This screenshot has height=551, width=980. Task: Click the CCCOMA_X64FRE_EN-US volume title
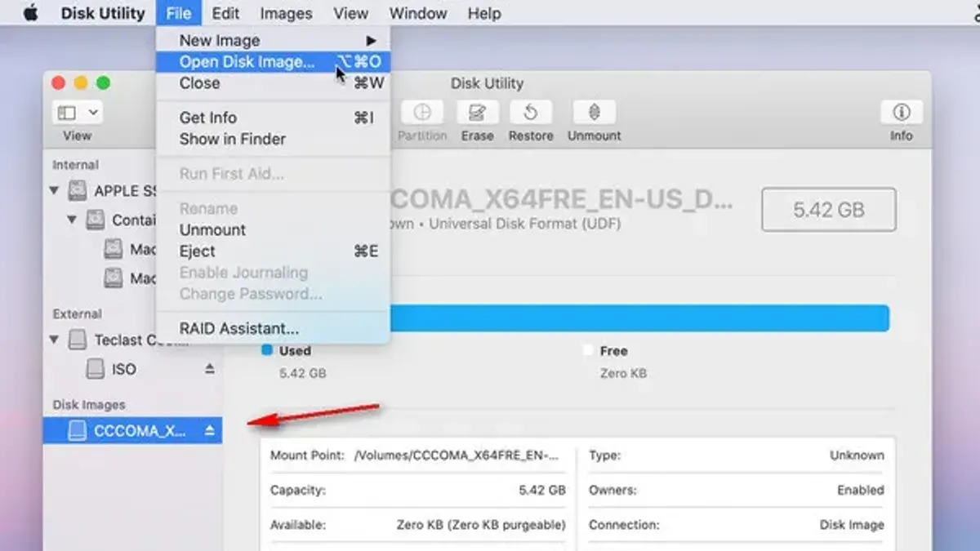562,200
